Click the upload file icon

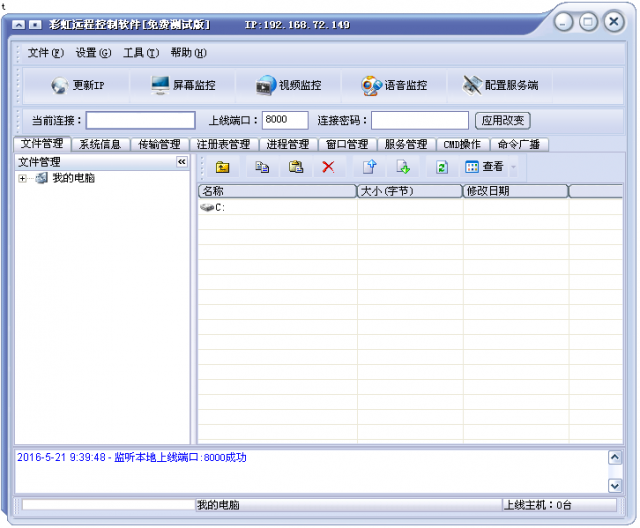(x=369, y=167)
